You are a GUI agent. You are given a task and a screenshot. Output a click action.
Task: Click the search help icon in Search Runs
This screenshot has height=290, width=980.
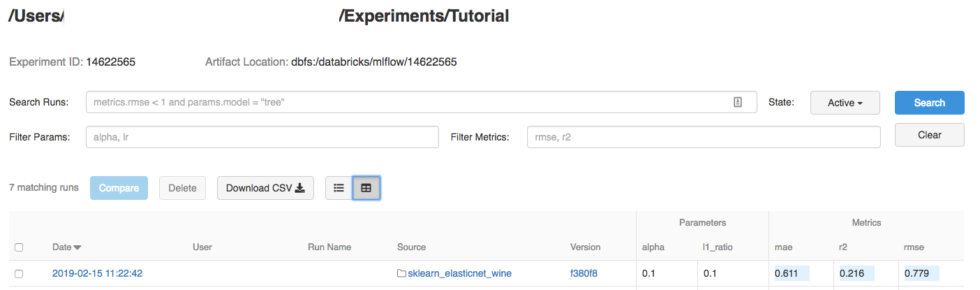[738, 102]
